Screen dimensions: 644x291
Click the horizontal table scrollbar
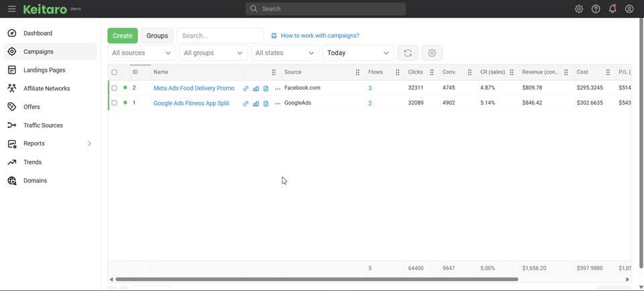[317, 279]
